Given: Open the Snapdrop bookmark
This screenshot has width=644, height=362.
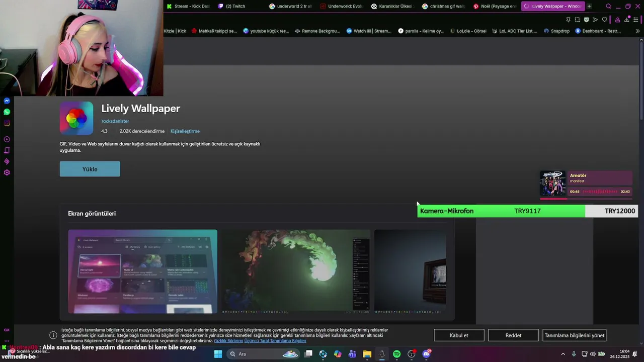Looking at the screenshot, I should click(x=556, y=31).
